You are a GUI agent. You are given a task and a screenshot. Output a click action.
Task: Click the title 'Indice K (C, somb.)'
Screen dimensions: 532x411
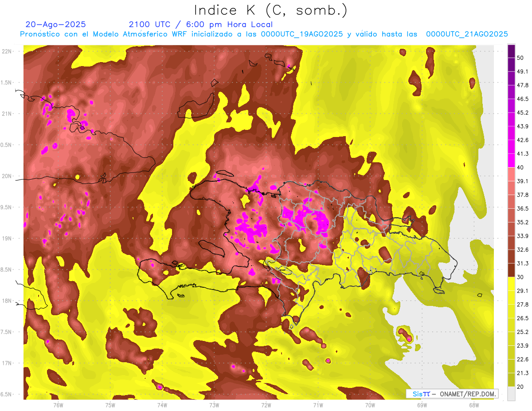[271, 11]
